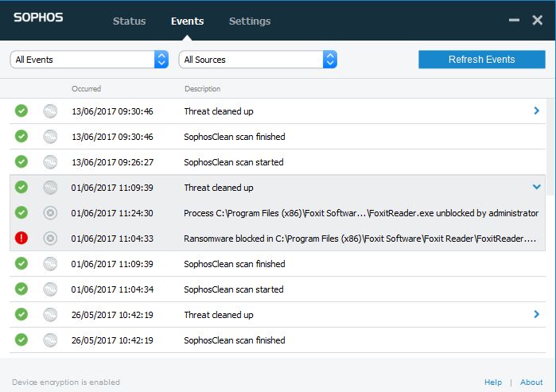Click green check icon of 26/05/2017 Threat cleaned up

tap(21, 314)
